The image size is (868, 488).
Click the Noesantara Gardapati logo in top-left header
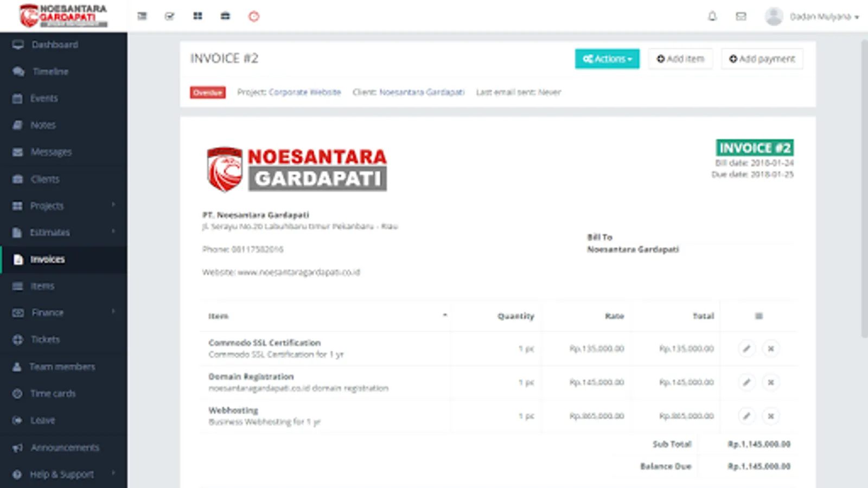click(63, 16)
